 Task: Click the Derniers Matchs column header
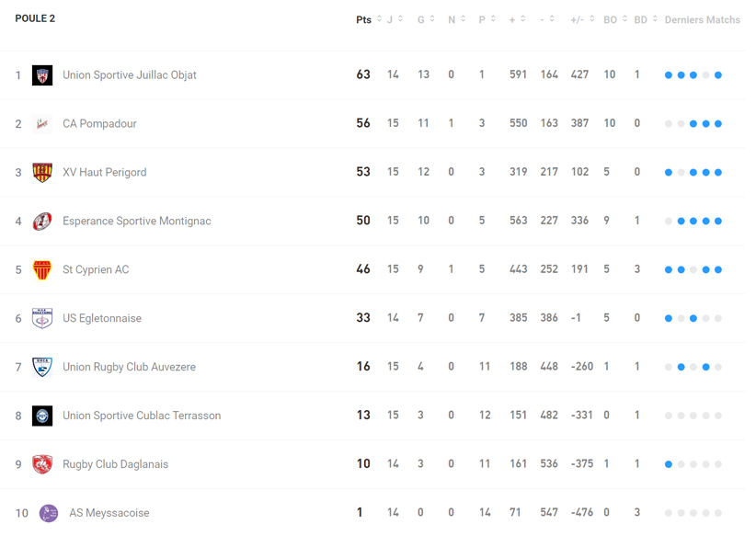703,19
